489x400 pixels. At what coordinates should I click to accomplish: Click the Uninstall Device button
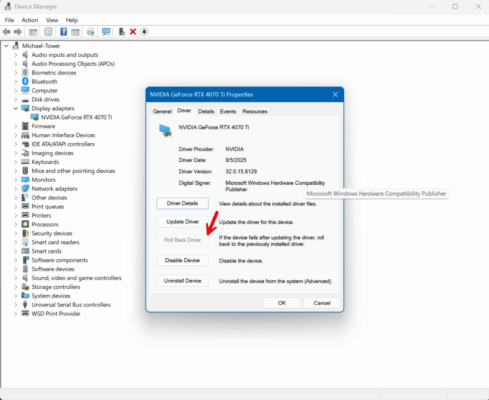pos(183,281)
